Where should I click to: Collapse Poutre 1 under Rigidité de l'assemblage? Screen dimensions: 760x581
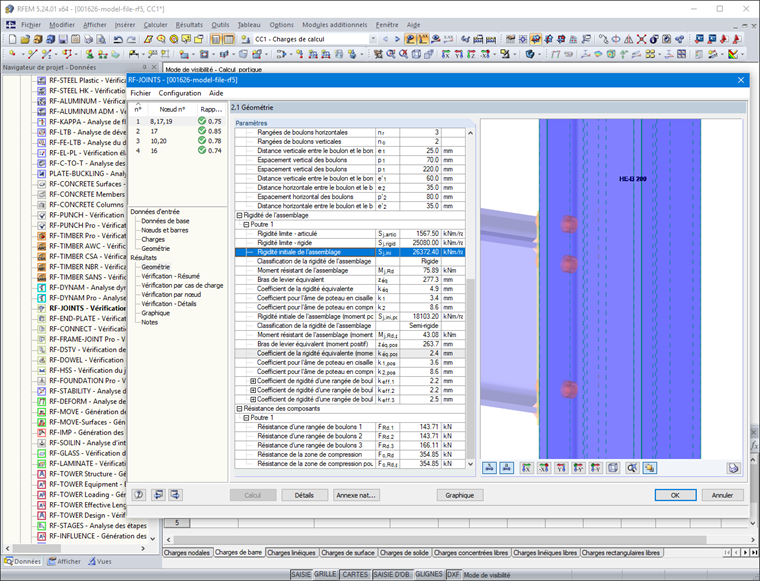246,224
